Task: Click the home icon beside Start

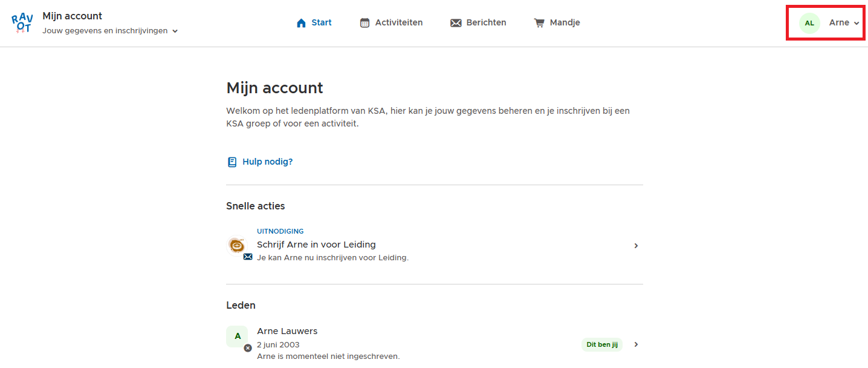Action: 302,23
